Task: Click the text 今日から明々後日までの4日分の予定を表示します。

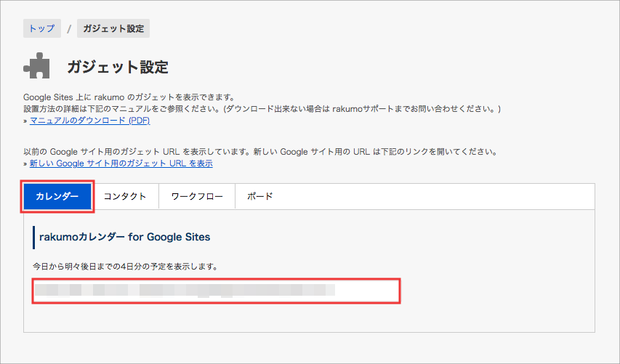Action: click(126, 267)
